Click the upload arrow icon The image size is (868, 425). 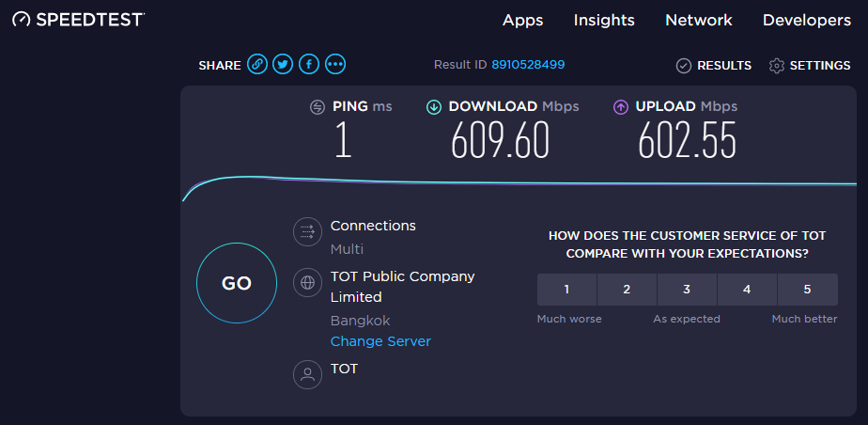(621, 107)
